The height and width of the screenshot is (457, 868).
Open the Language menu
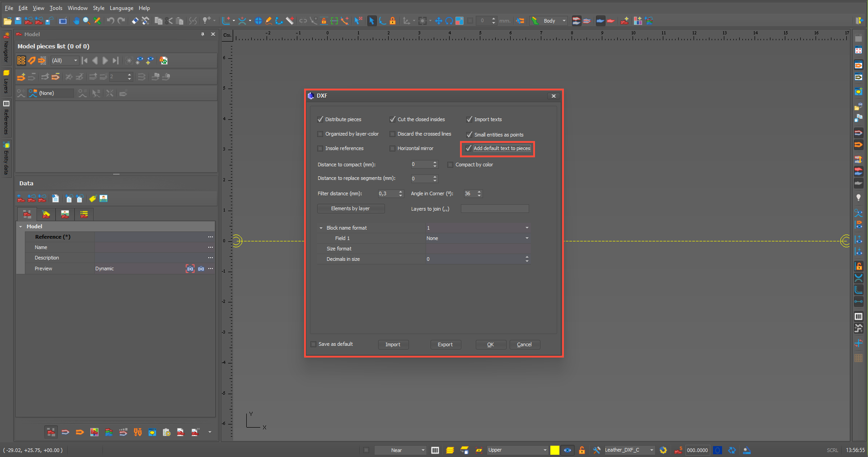tap(121, 8)
